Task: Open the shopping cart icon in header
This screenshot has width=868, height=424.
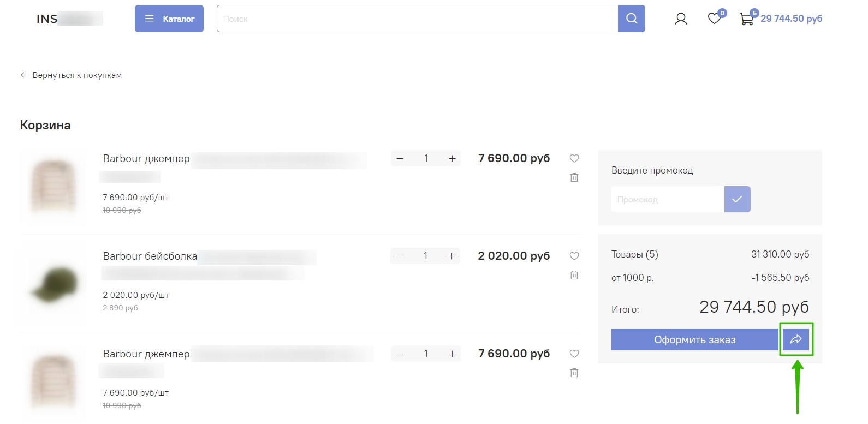Action: click(746, 19)
